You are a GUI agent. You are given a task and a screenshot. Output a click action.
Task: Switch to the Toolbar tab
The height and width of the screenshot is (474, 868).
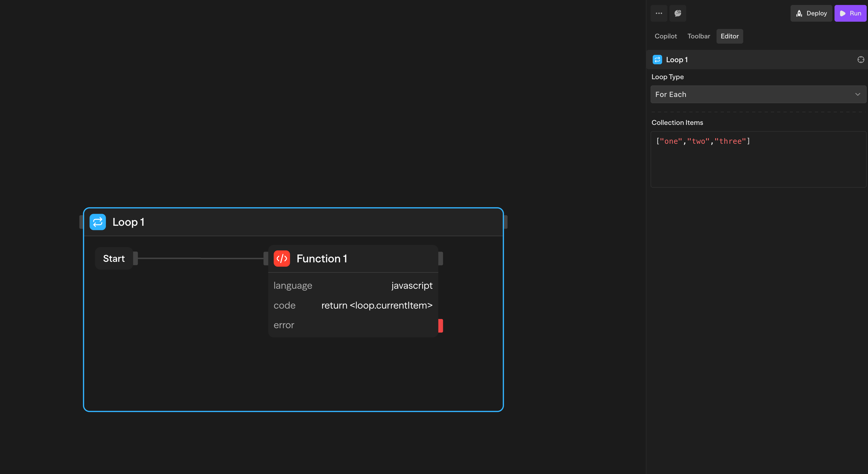[x=698, y=36]
